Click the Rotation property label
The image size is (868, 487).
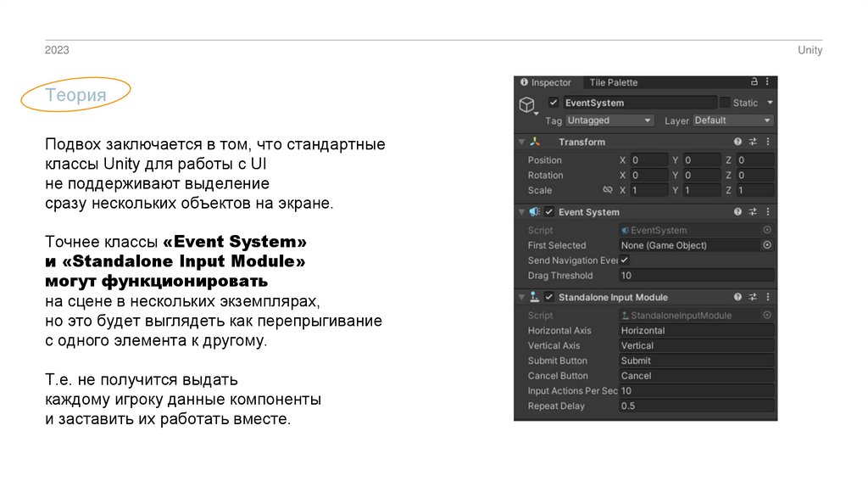(545, 175)
